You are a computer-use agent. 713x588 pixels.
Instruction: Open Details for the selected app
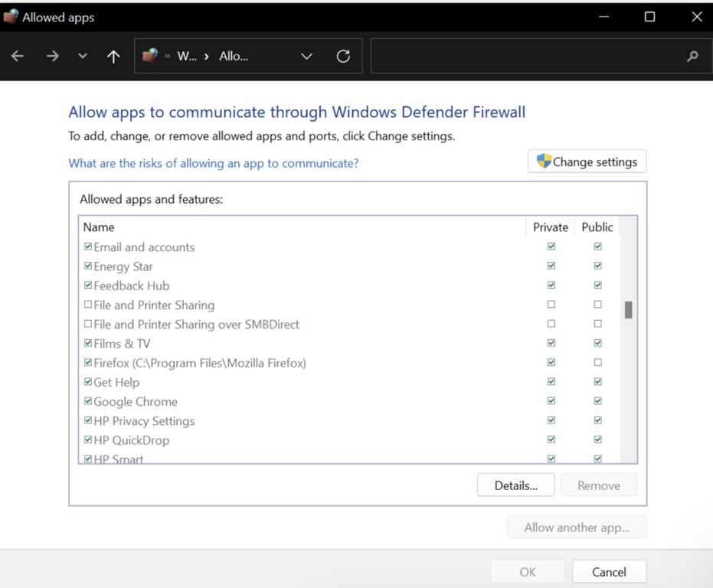coord(515,485)
